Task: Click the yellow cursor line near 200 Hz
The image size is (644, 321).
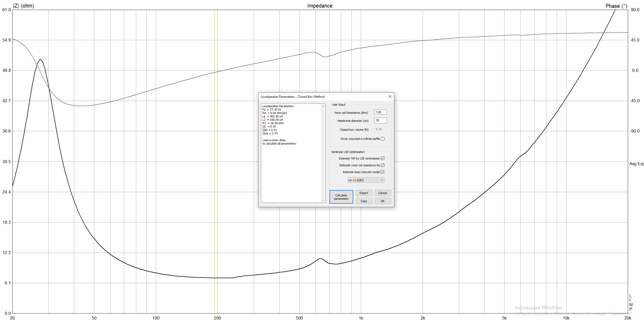Action: point(215,161)
